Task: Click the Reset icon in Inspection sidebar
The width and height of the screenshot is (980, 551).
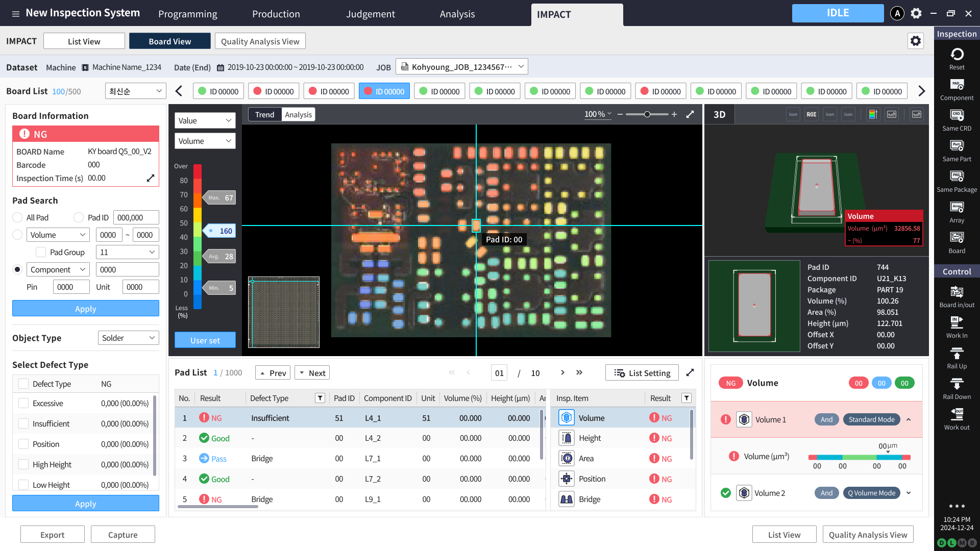Action: coord(957,54)
